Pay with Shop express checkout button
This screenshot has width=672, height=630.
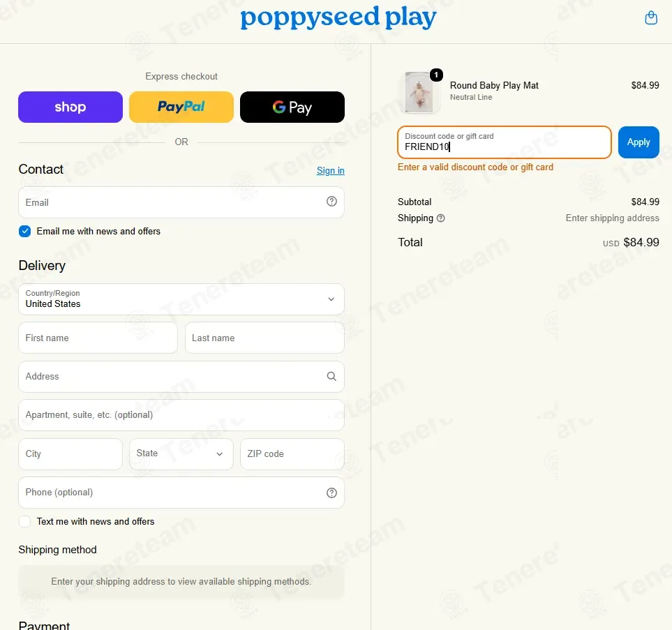point(70,107)
